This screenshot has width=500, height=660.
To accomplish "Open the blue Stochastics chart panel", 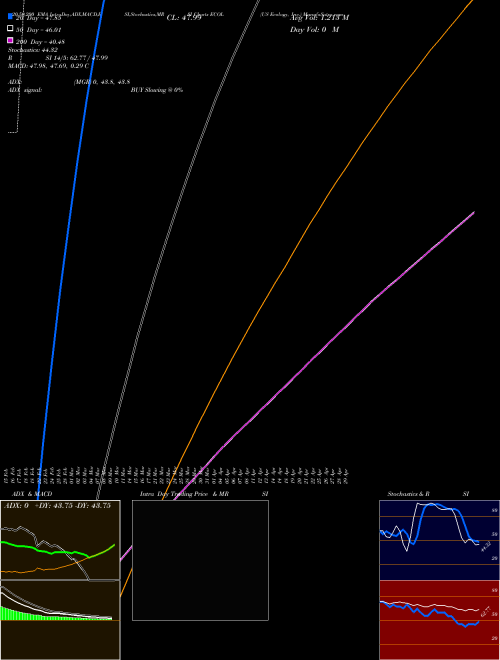I will (x=439, y=540).
